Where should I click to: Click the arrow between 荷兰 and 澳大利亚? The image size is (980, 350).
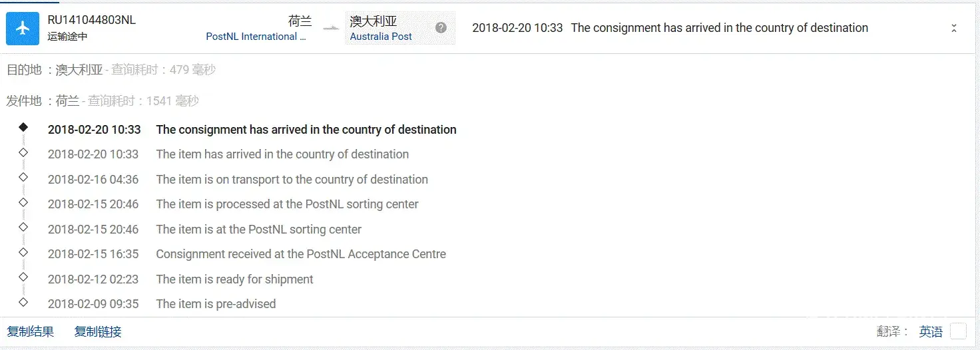click(x=331, y=29)
